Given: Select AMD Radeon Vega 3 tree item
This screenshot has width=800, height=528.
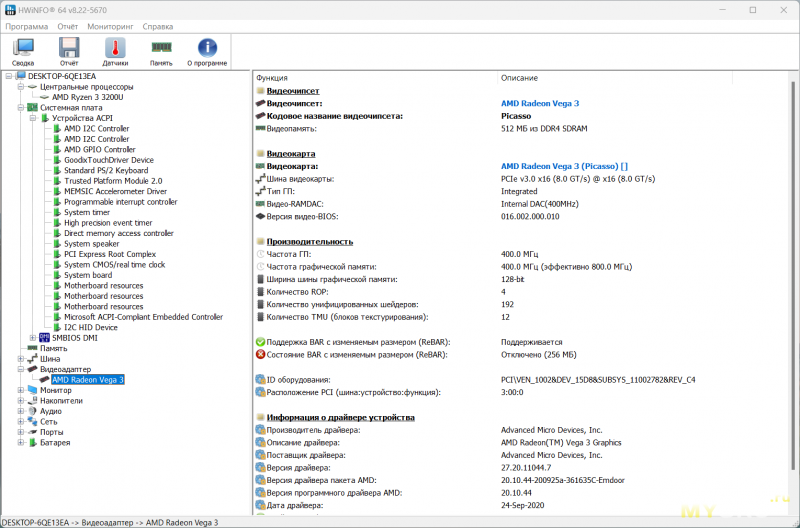Looking at the screenshot, I should (x=88, y=380).
